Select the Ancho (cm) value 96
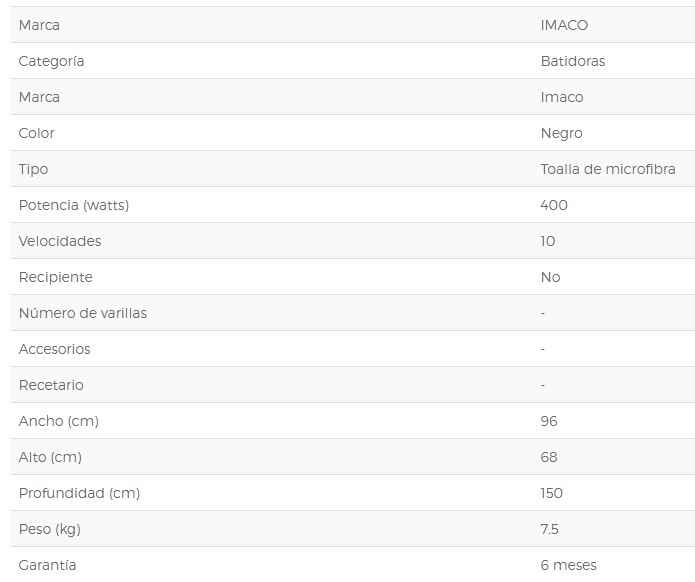The width and height of the screenshot is (695, 582). coord(549,421)
